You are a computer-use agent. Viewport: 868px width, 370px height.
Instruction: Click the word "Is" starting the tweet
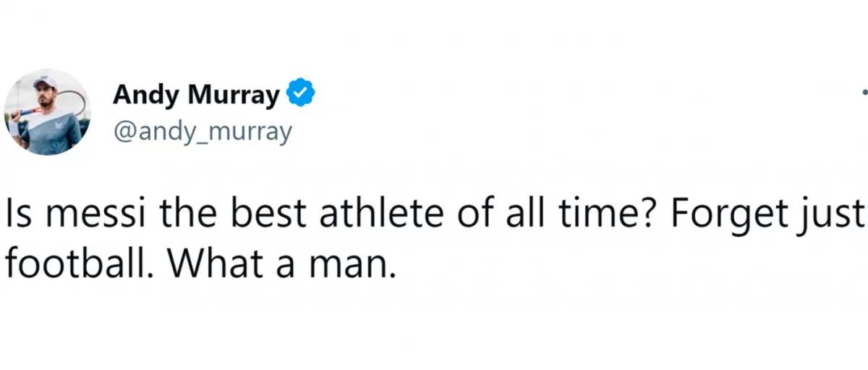tap(17, 215)
